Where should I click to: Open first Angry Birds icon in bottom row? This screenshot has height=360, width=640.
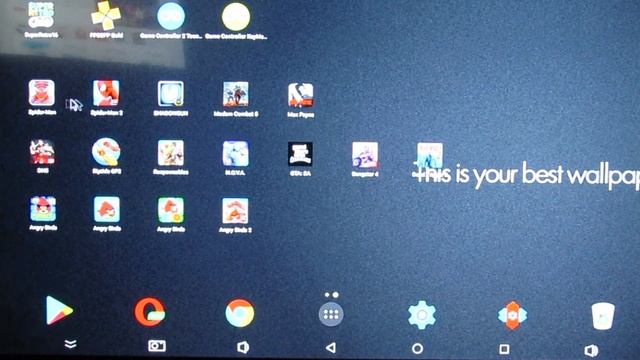(x=43, y=208)
